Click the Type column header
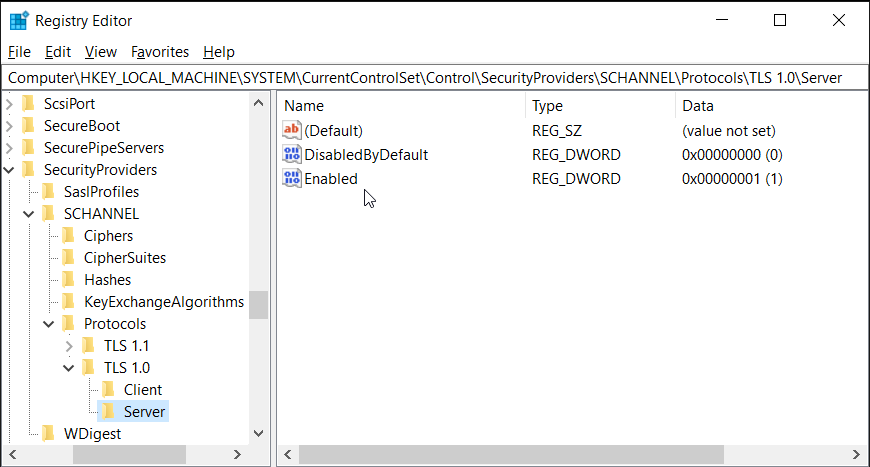 pyautogui.click(x=600, y=106)
